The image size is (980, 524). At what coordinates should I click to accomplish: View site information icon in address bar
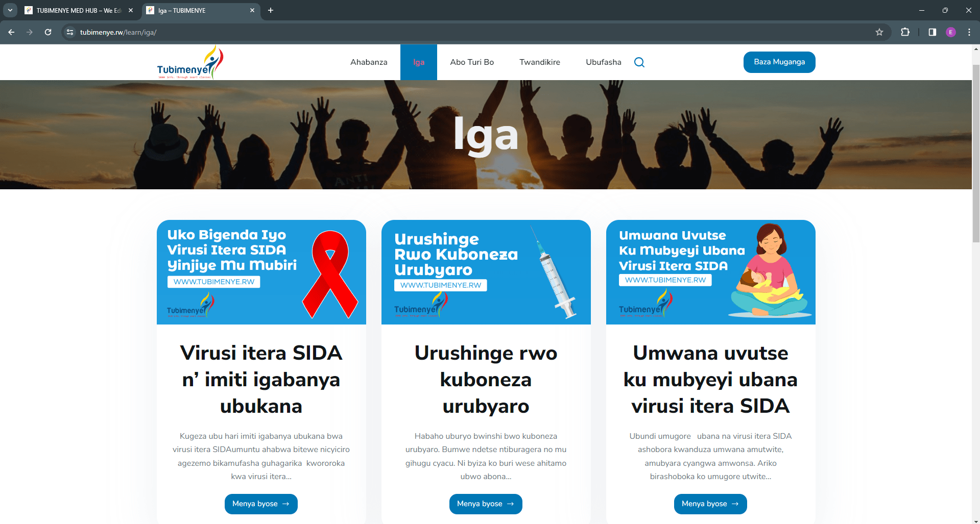70,32
